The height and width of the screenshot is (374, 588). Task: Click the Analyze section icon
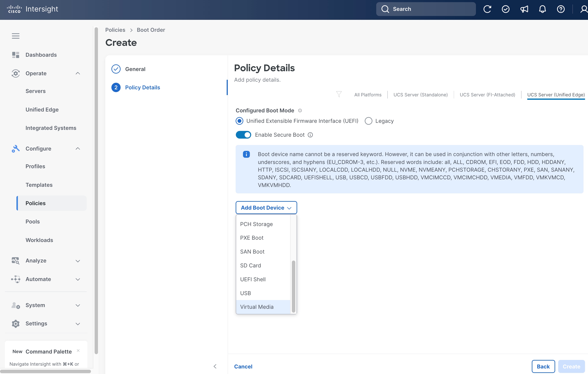tap(16, 261)
